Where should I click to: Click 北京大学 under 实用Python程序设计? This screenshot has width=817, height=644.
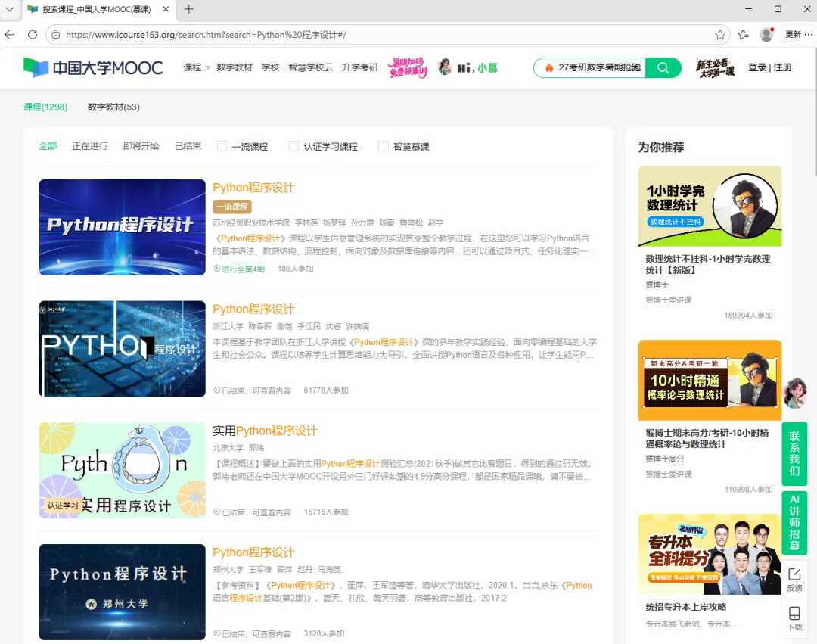228,447
